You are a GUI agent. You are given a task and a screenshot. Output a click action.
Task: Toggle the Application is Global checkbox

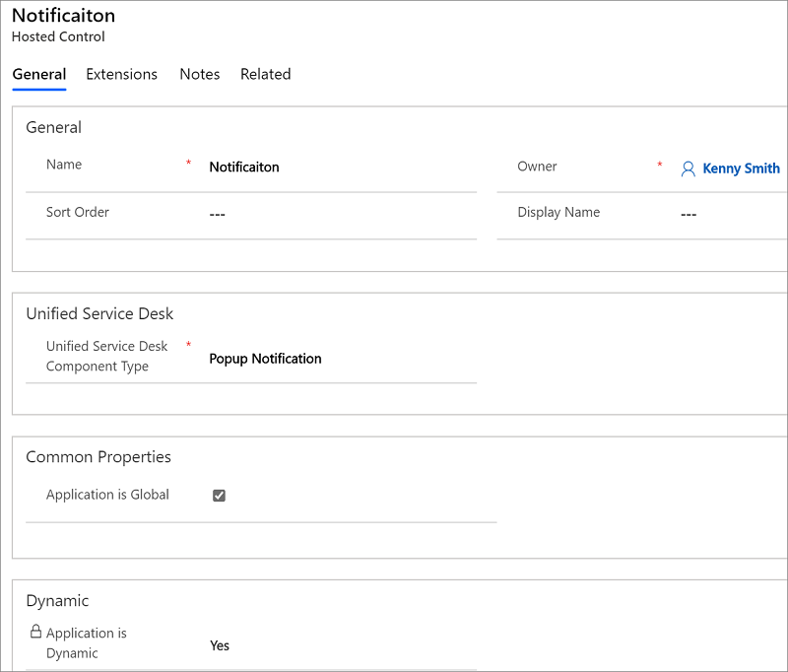coord(219,496)
